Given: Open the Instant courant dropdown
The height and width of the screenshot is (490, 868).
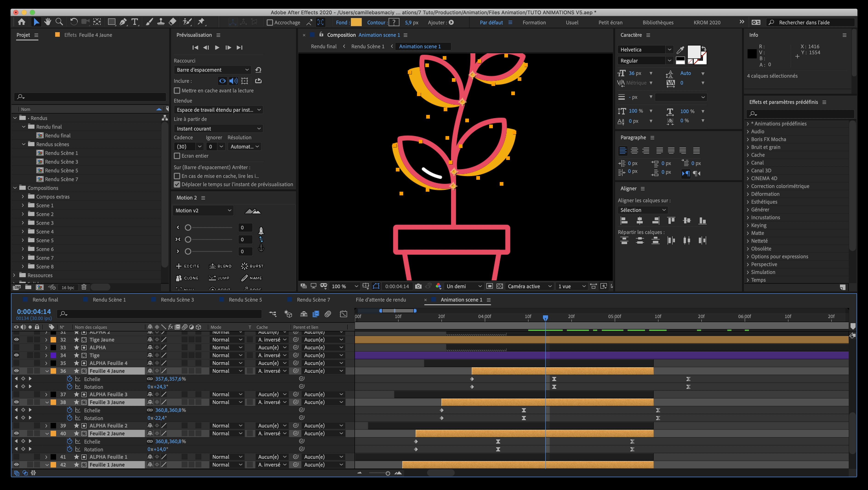Looking at the screenshot, I should (x=218, y=129).
